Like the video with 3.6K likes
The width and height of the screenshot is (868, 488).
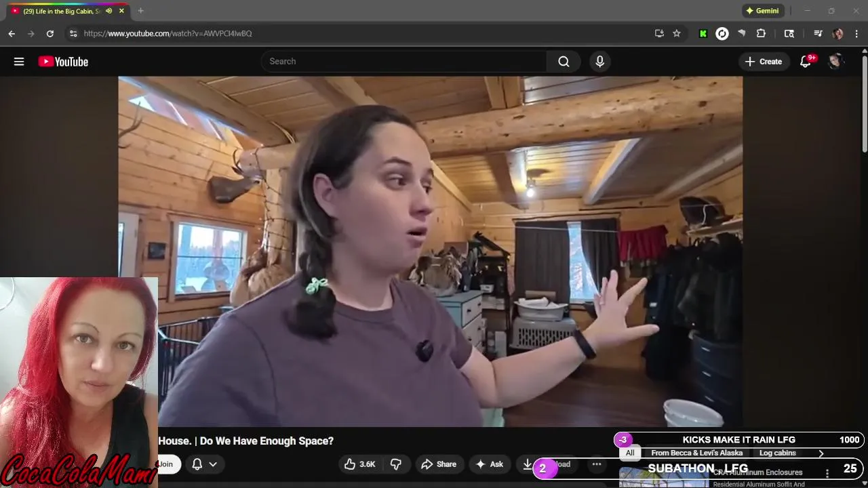pyautogui.click(x=360, y=464)
